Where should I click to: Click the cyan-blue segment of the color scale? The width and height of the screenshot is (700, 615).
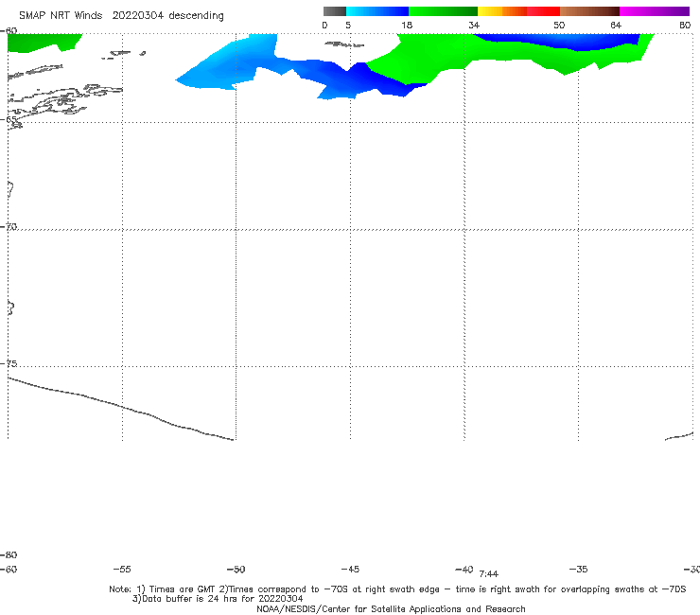(377, 11)
